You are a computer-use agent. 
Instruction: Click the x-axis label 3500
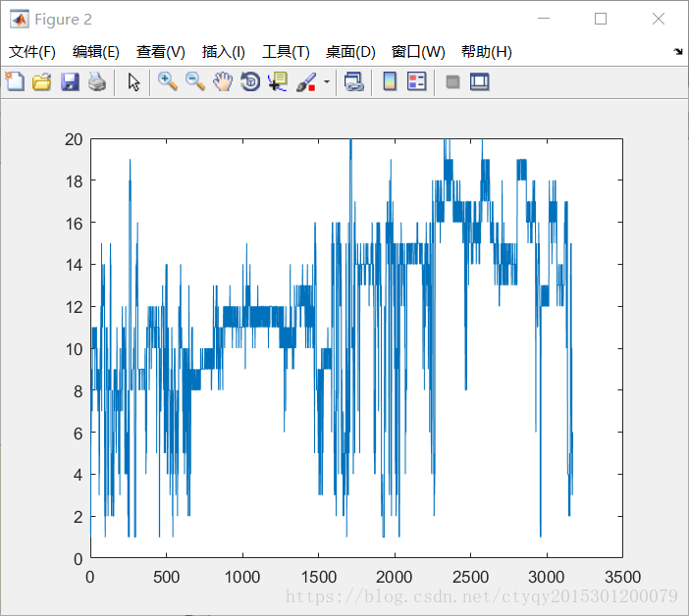coord(622,577)
